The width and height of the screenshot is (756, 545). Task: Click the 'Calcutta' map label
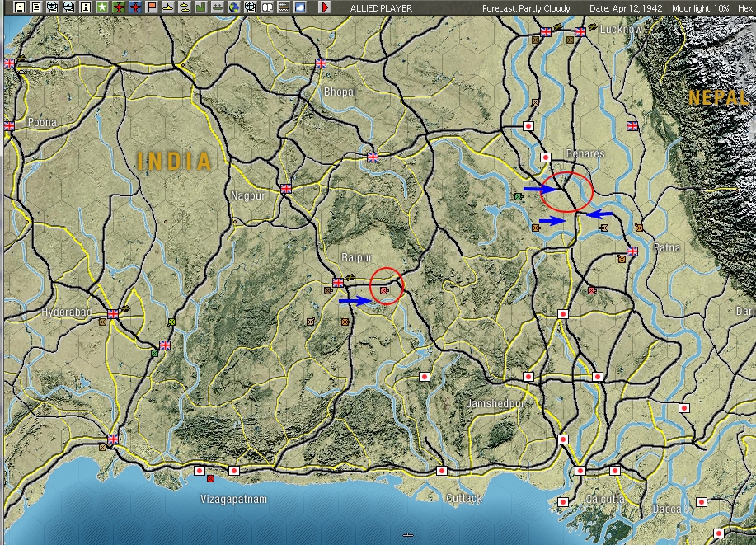(605, 499)
